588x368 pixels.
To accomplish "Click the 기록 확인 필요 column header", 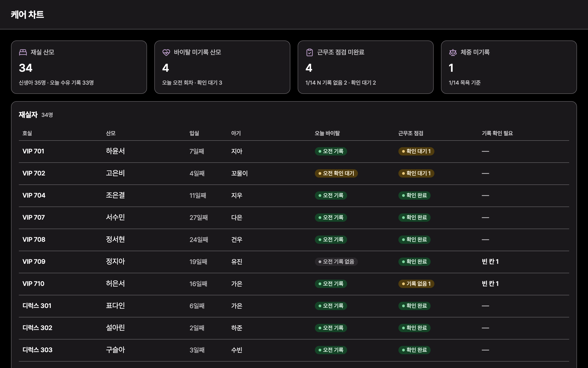I will 497,133.
